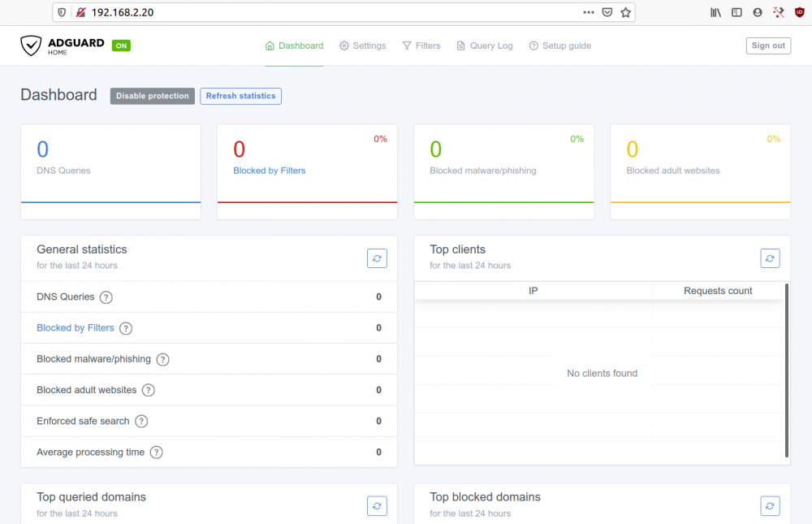This screenshot has height=524, width=812.
Task: Open the Dashboard tab
Action: click(x=294, y=45)
